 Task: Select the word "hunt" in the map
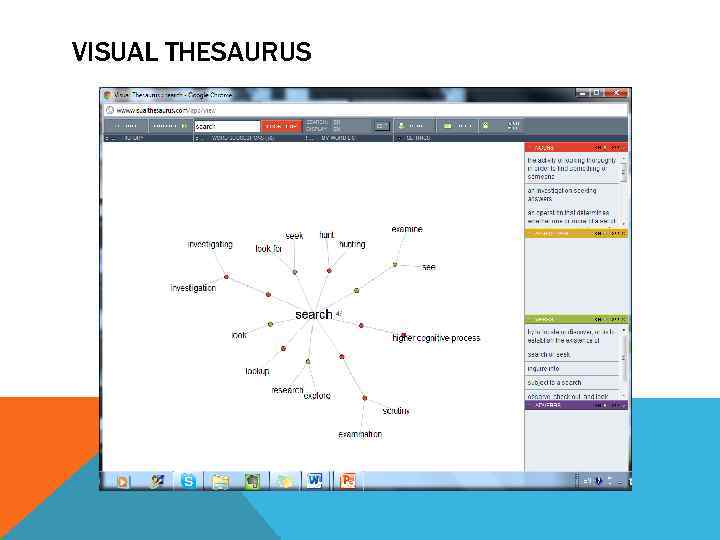(326, 235)
